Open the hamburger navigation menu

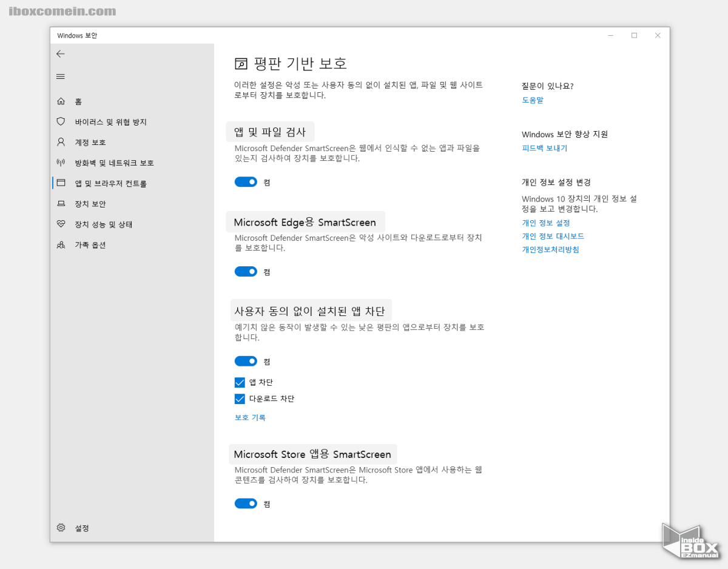tap(60, 76)
